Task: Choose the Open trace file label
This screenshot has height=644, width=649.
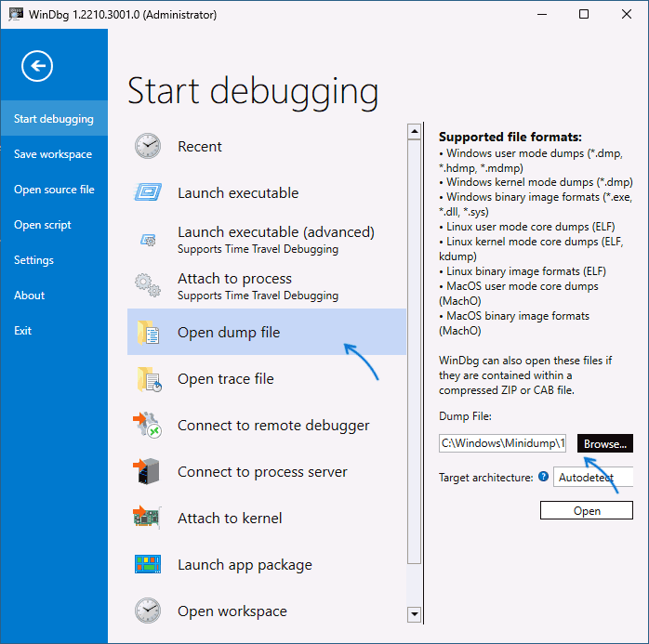Action: click(x=226, y=379)
